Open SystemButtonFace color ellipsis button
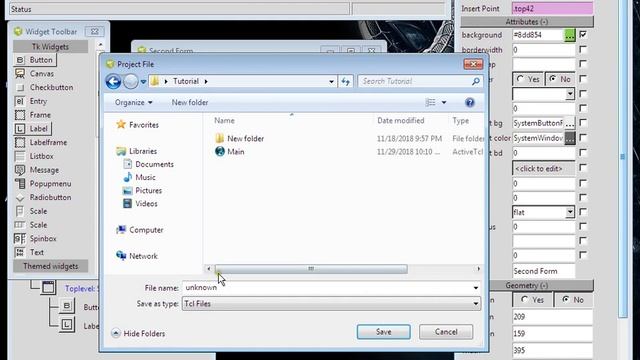 pyautogui.click(x=570, y=123)
